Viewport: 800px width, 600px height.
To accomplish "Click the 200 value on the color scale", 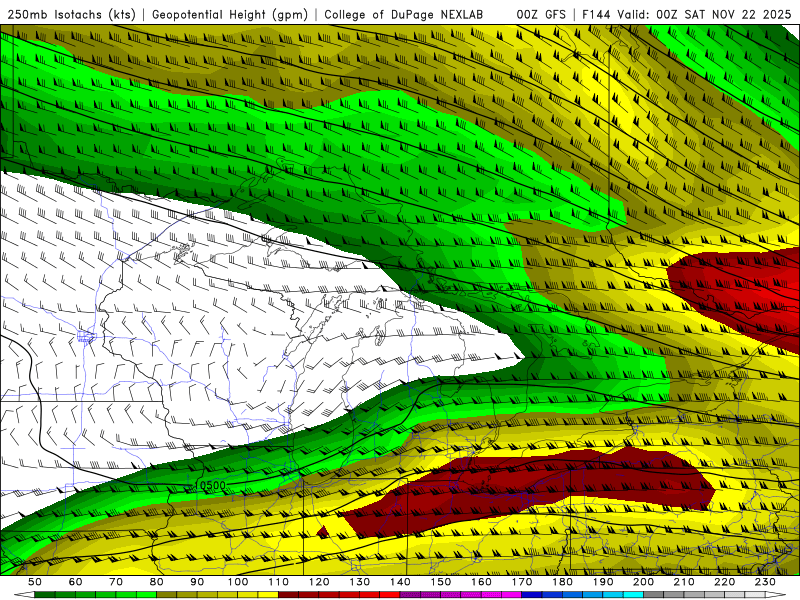I will (x=643, y=582).
